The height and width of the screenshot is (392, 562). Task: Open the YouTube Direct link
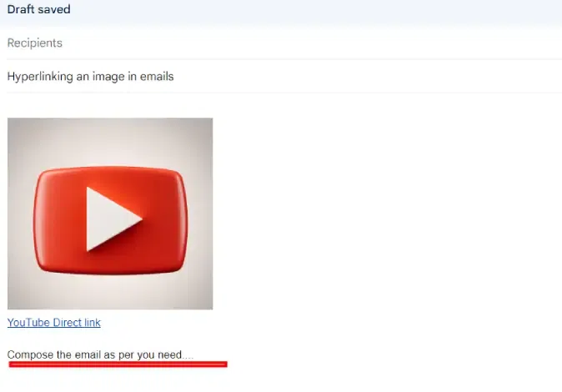(x=54, y=323)
